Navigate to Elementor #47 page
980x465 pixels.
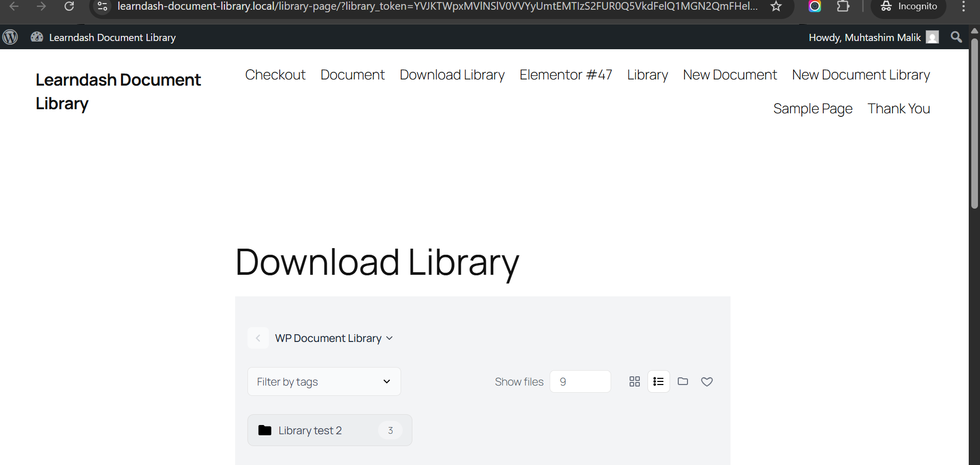click(566, 75)
